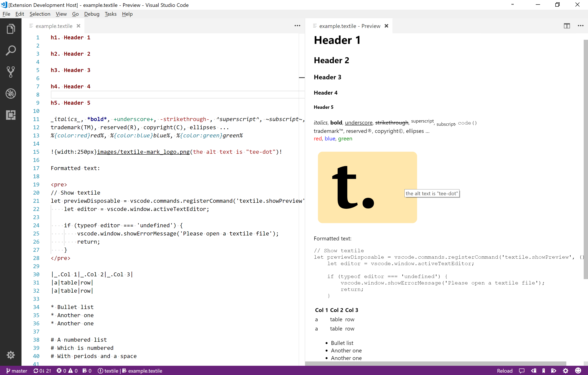Open the Selection menu
The width and height of the screenshot is (588, 375).
[x=40, y=14]
